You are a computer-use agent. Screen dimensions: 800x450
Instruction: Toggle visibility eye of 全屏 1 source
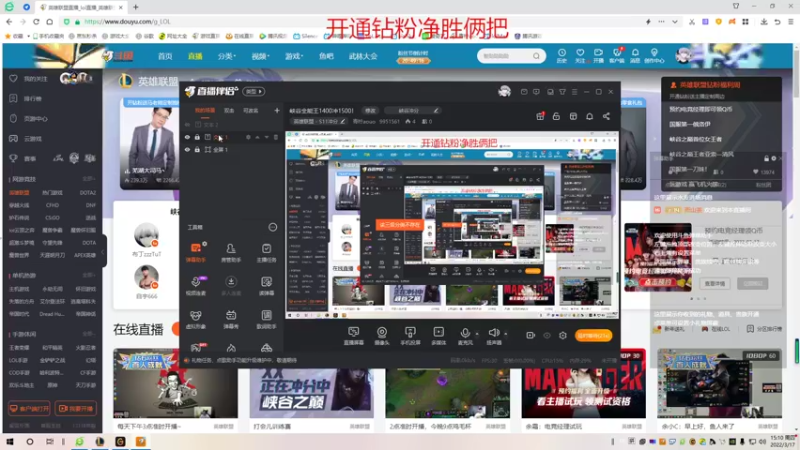click(x=187, y=149)
